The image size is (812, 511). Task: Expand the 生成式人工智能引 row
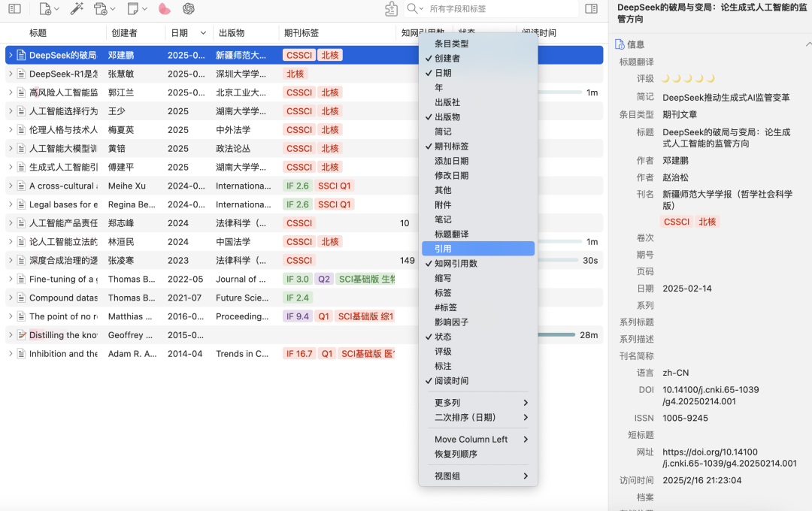[x=11, y=168]
